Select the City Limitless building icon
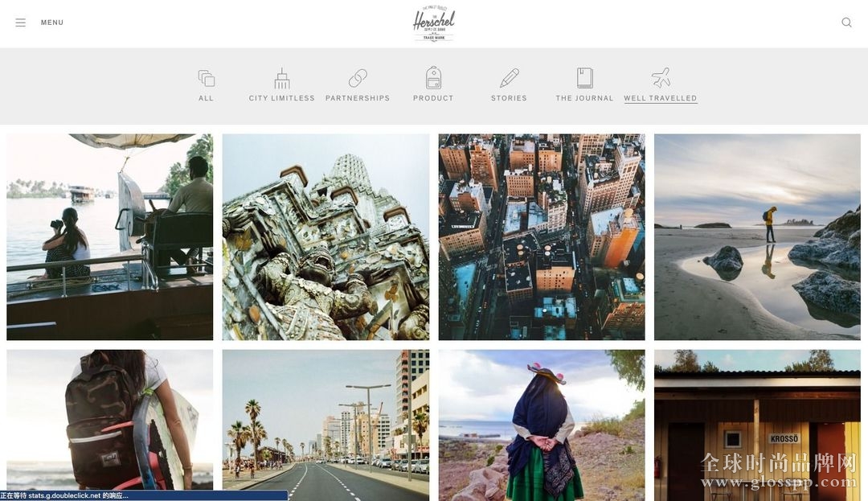This screenshot has width=868, height=501. tap(282, 79)
